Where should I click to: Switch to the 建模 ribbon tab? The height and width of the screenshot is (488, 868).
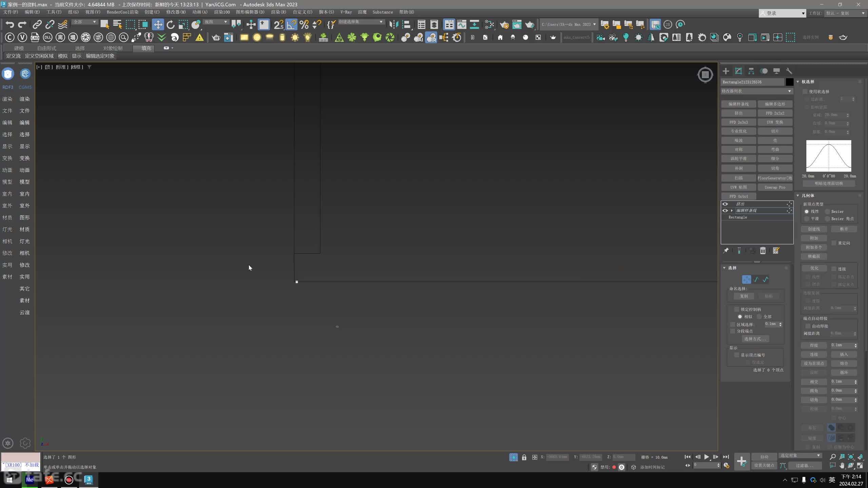[x=19, y=48]
